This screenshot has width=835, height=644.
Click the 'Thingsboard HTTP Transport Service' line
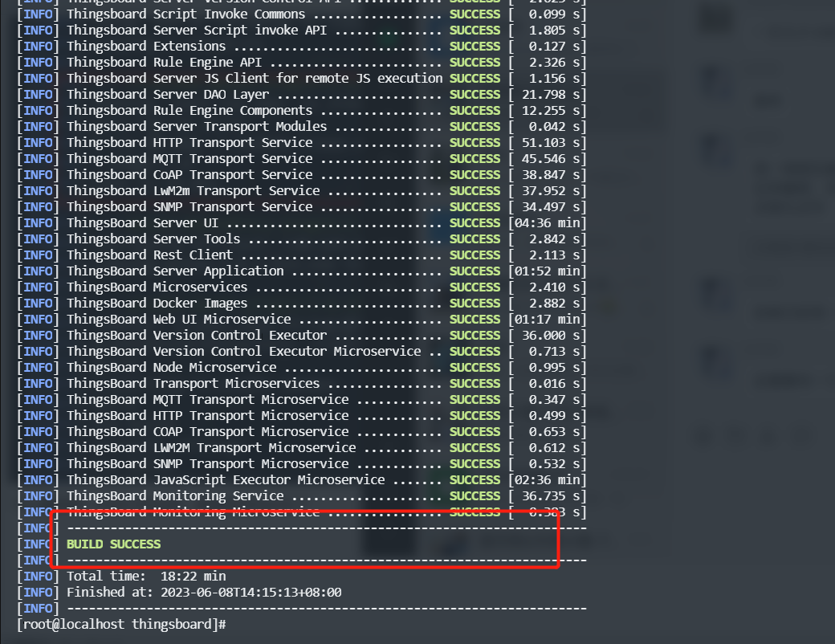(301, 143)
